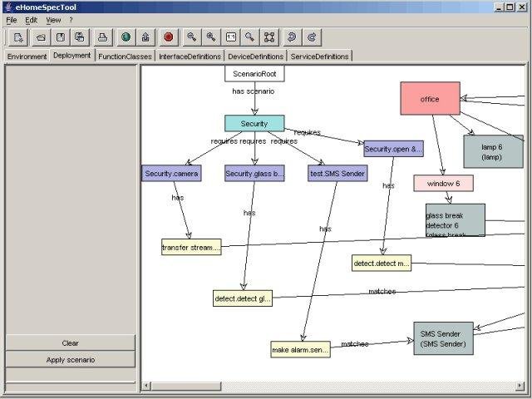Image resolution: width=532 pixels, height=399 pixels.
Task: Click the export upload arrow icon
Action: pos(145,37)
